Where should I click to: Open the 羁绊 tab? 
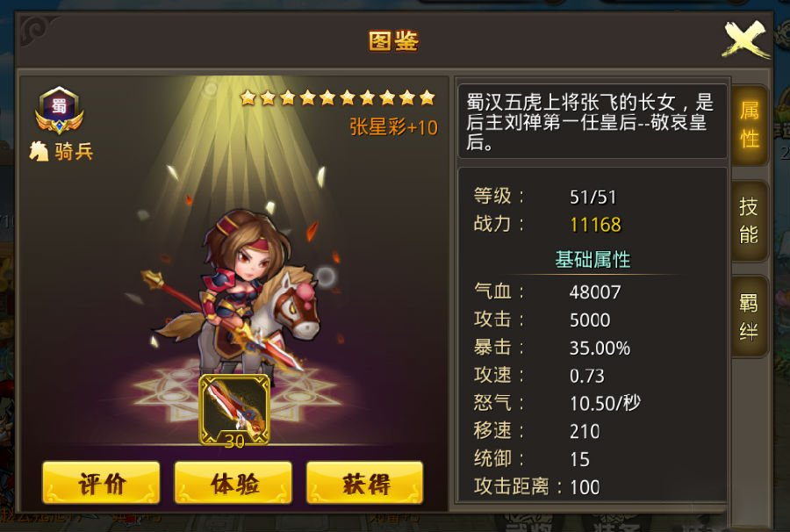click(x=750, y=317)
